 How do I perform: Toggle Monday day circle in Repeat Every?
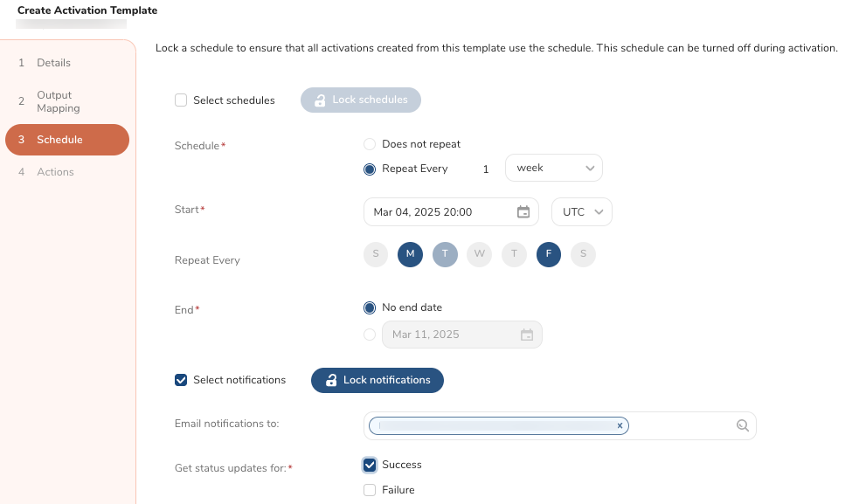[x=410, y=254]
